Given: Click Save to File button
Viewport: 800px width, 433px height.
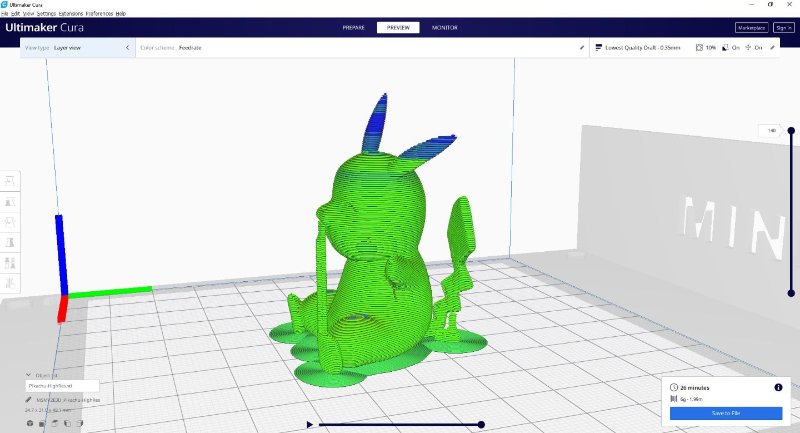Looking at the screenshot, I should coord(726,413).
